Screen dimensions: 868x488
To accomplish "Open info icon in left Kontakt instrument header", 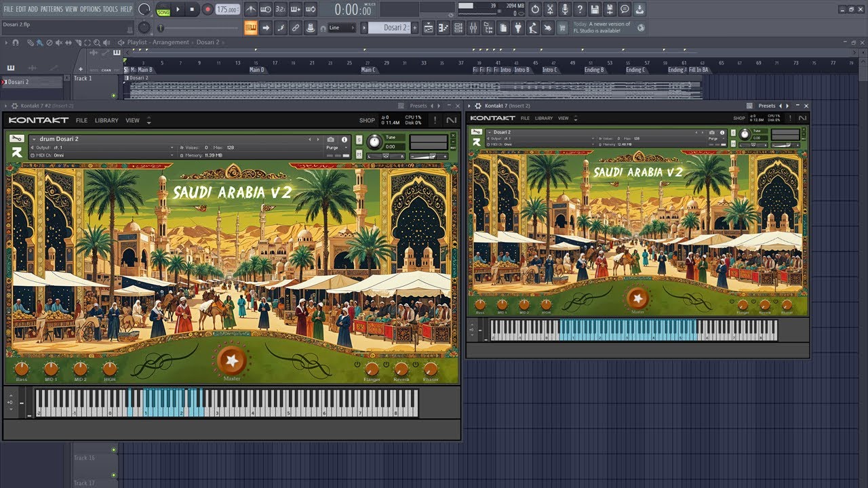I will 344,139.
